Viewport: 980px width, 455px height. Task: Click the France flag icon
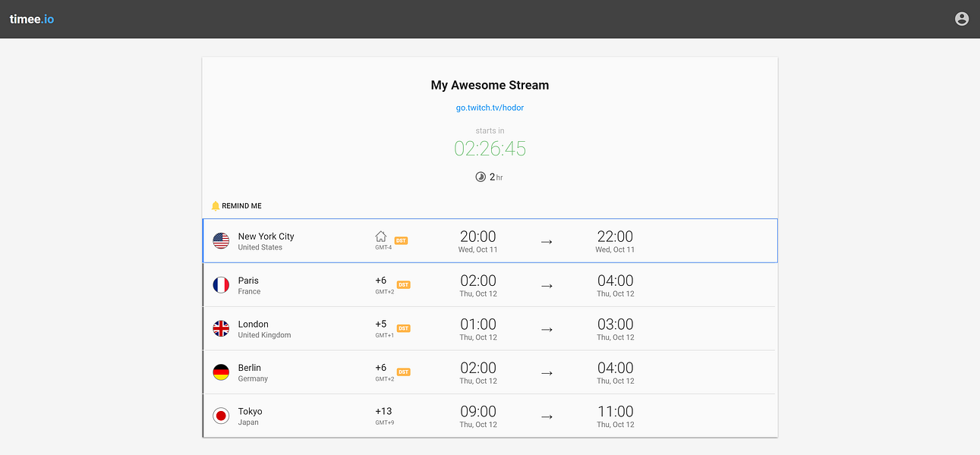[x=221, y=285]
